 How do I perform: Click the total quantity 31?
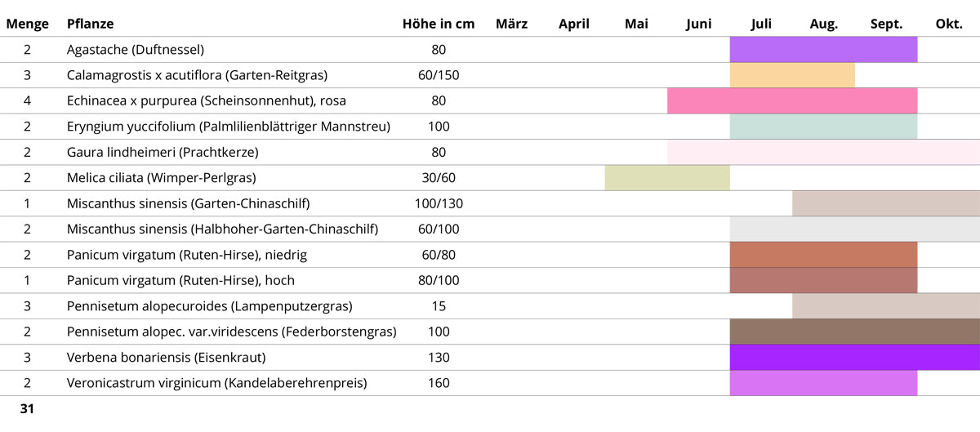pyautogui.click(x=27, y=408)
